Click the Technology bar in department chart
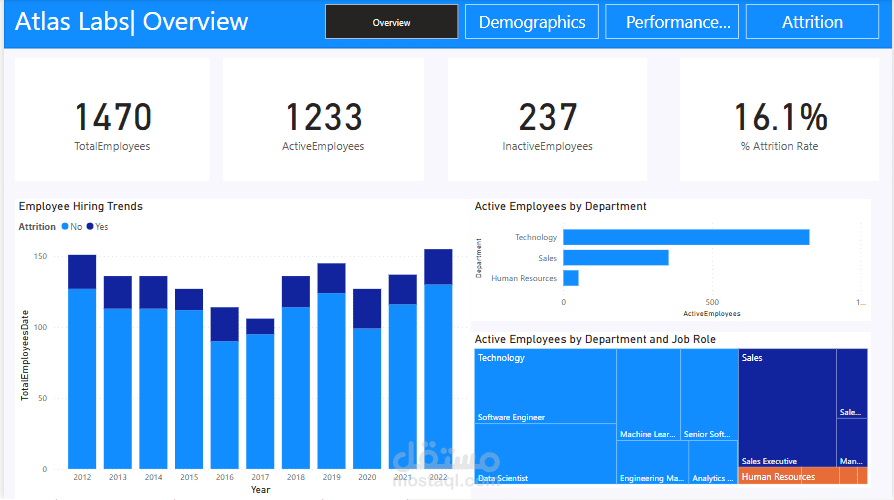Image resolution: width=894 pixels, height=500 pixels. [685, 237]
